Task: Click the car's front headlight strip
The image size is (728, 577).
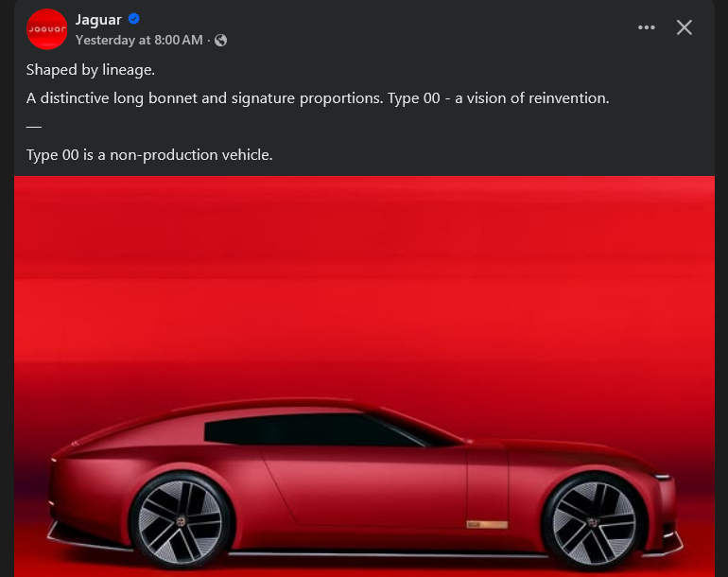Action: tap(662, 477)
